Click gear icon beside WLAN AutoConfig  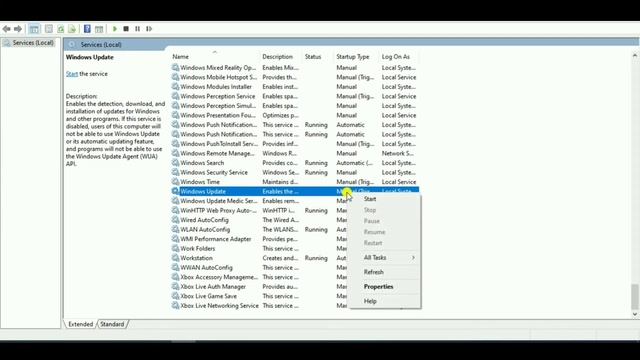[175, 229]
